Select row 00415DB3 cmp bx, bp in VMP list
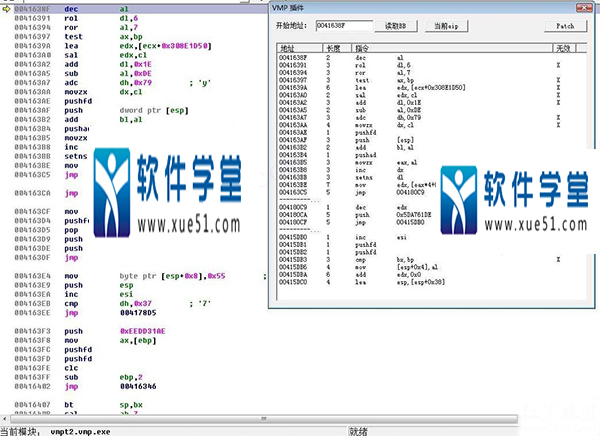Image resolution: width=600 pixels, height=436 pixels. click(432, 260)
